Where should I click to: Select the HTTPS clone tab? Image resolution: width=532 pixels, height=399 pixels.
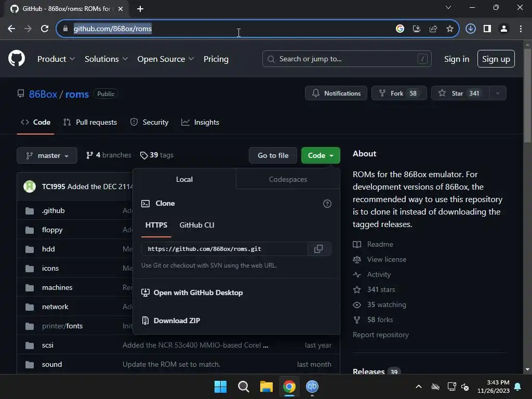pos(156,225)
